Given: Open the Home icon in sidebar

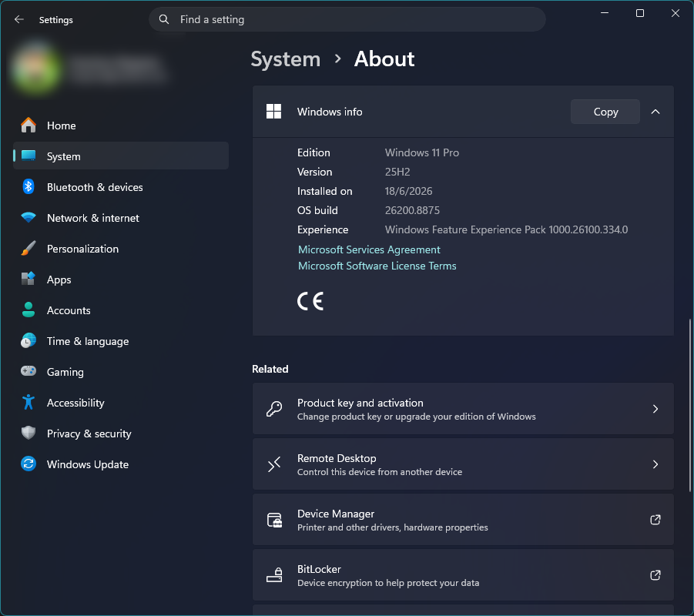Looking at the screenshot, I should pyautogui.click(x=28, y=126).
